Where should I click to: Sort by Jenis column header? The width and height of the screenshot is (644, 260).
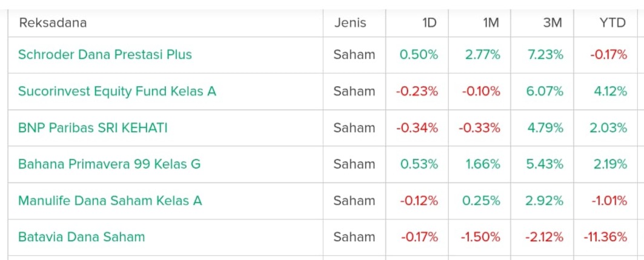point(350,23)
